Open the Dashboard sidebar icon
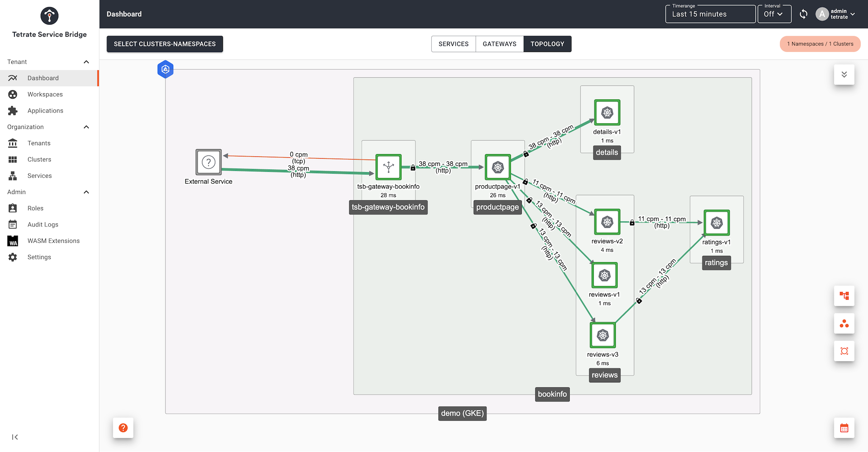Image resolution: width=868 pixels, height=452 pixels. [13, 78]
